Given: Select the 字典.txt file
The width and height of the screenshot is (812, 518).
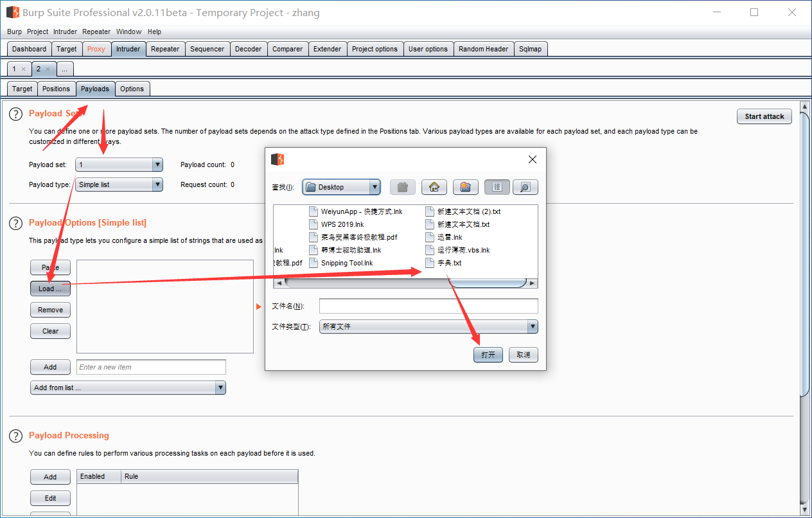Looking at the screenshot, I should (443, 263).
